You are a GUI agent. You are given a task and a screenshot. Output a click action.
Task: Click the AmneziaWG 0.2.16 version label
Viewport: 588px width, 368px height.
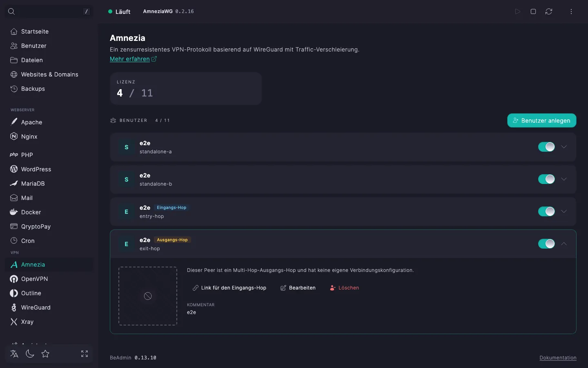click(168, 11)
